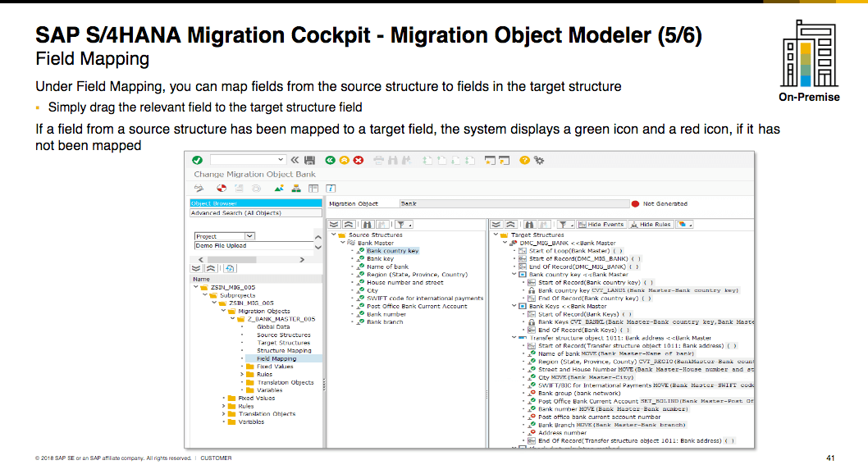Collapse the Bank Master source node
The width and height of the screenshot is (868, 474).
coord(342,243)
